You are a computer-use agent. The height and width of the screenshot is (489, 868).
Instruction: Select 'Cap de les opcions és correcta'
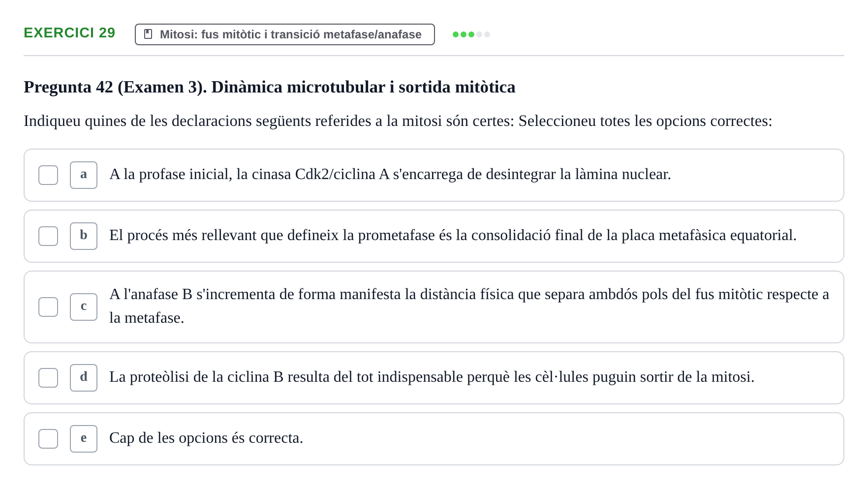(x=206, y=438)
